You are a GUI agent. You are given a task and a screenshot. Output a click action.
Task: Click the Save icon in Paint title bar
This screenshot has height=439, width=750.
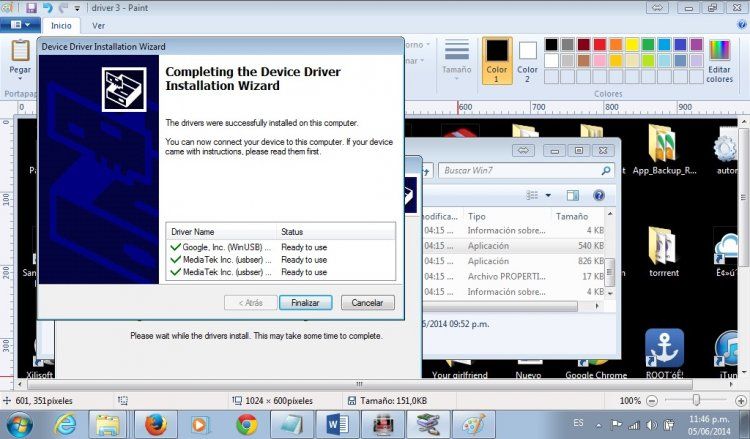click(x=31, y=8)
